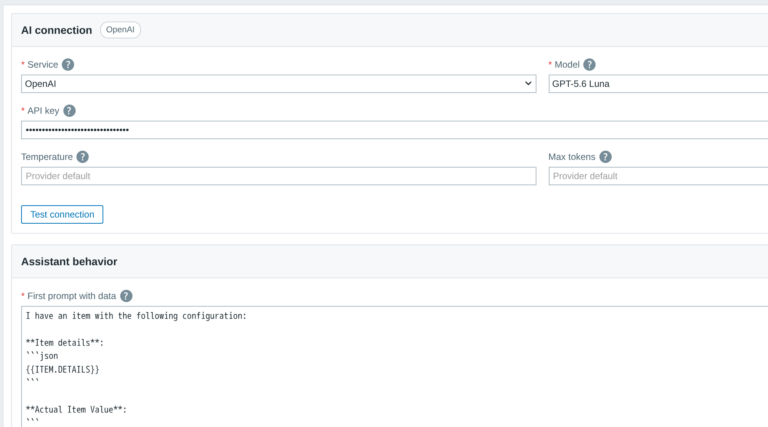Click the API key field label
This screenshot has height=427, width=768.
(43, 111)
